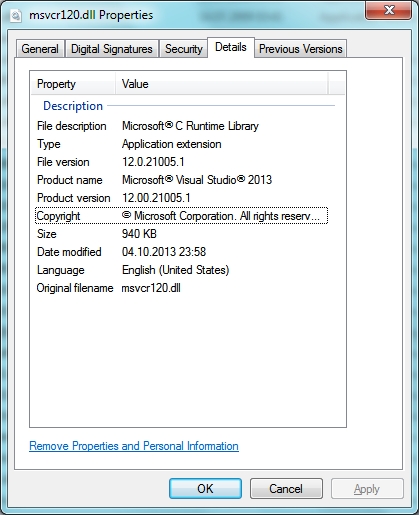
Task: Click the file icon in title bar
Action: (16, 16)
